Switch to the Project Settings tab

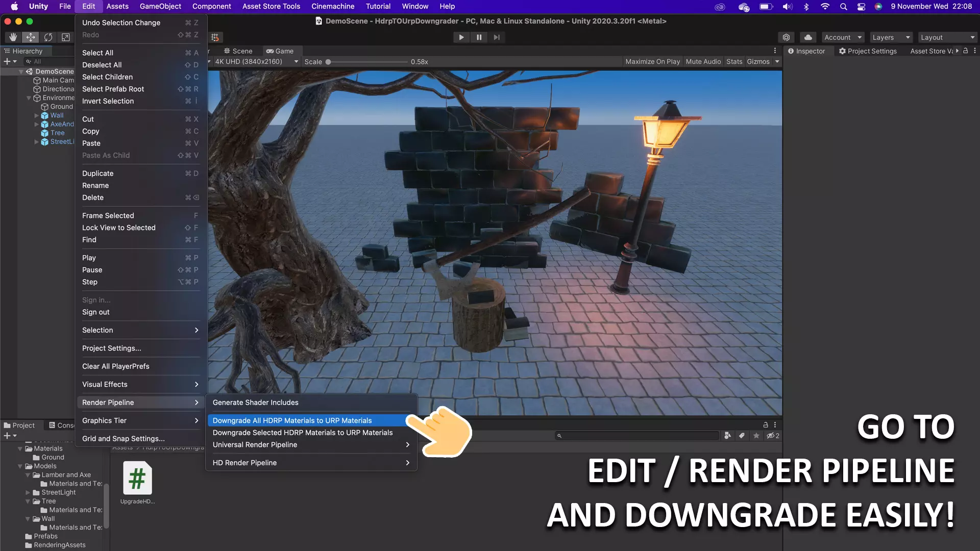pyautogui.click(x=868, y=51)
